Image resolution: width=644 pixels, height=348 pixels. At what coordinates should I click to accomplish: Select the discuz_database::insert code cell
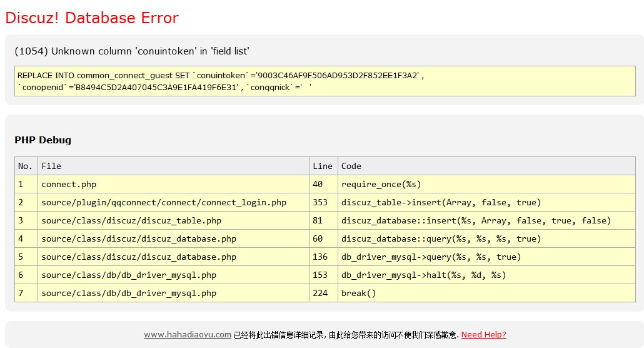point(486,220)
